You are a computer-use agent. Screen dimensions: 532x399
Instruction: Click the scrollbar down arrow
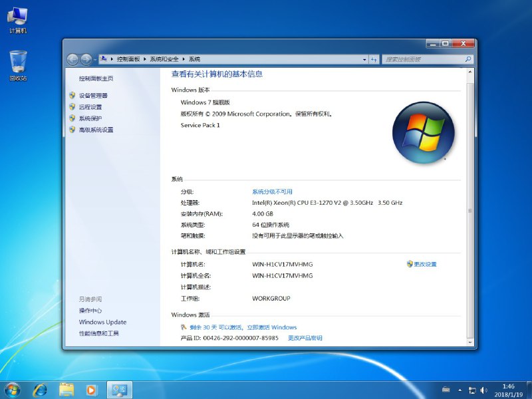coord(470,342)
